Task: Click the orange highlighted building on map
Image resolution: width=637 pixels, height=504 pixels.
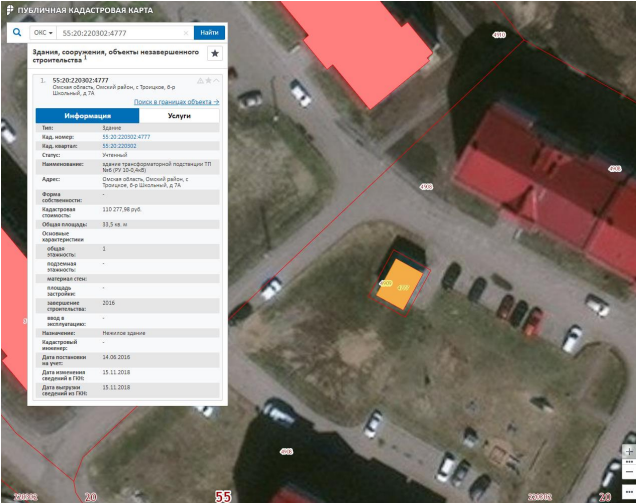Action: (401, 285)
